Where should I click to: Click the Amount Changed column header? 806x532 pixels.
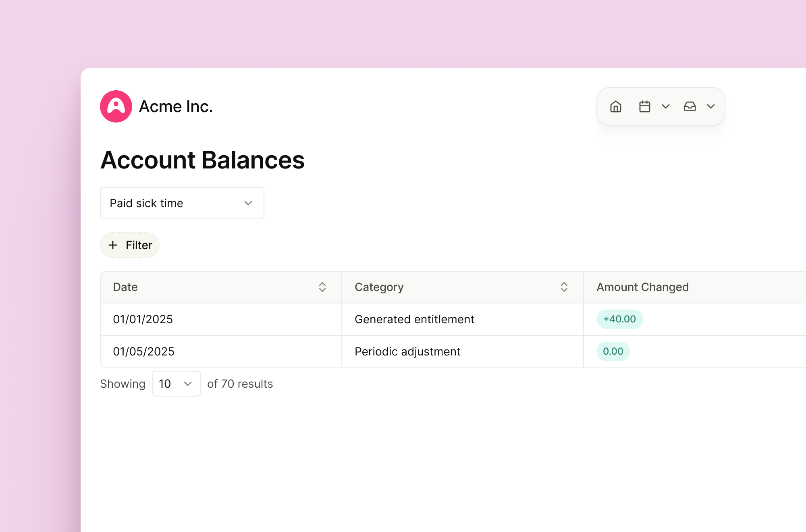[x=642, y=287]
